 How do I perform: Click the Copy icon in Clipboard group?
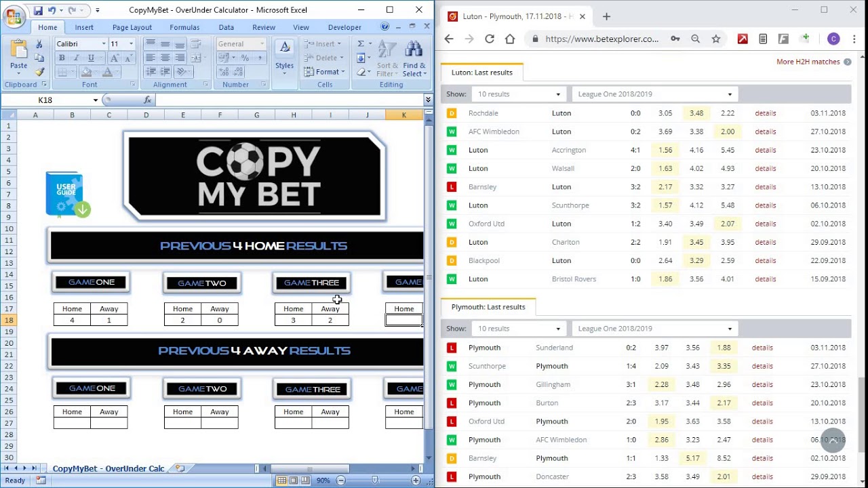pos(39,58)
